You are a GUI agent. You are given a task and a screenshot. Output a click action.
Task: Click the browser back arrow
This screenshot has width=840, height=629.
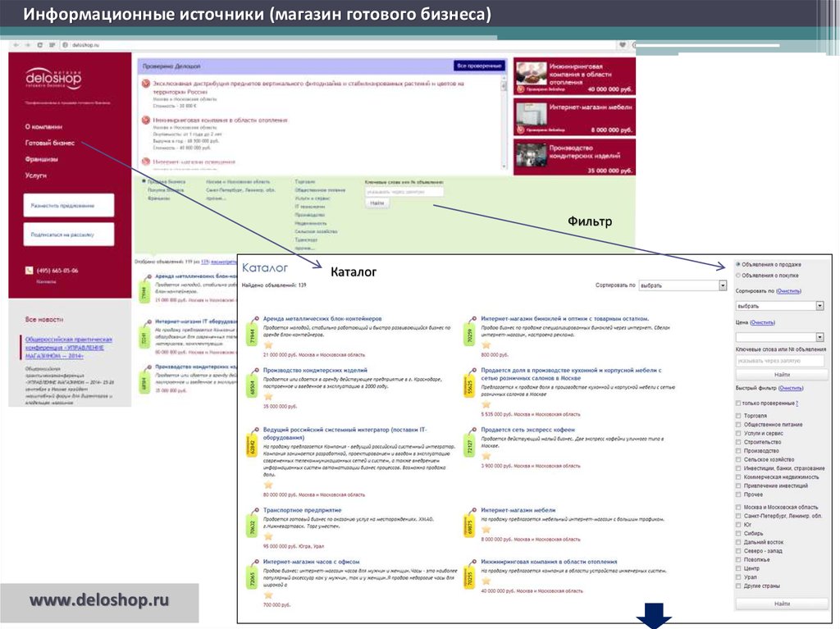16,46
